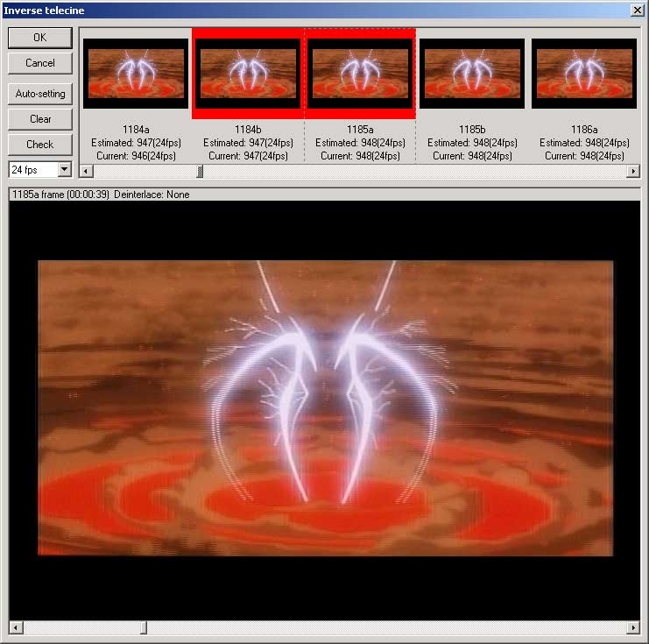Image resolution: width=649 pixels, height=644 pixels.
Task: Click the Cancel button
Action: tap(40, 63)
